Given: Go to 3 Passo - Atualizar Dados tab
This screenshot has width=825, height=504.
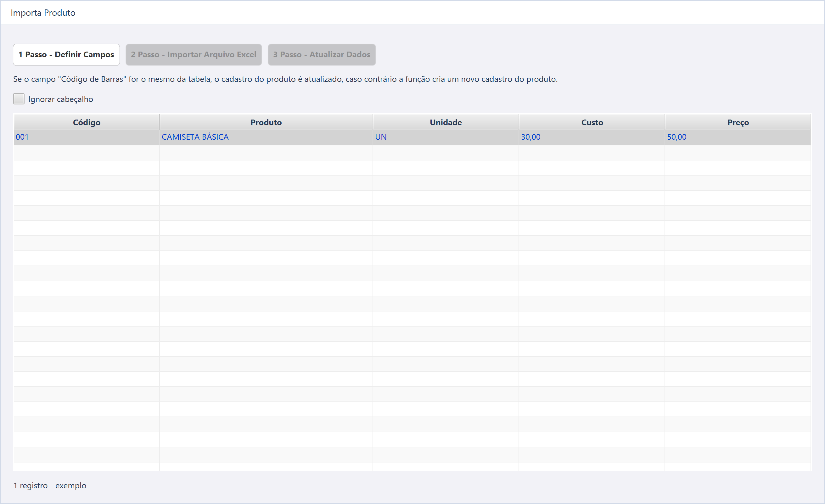Looking at the screenshot, I should click(x=322, y=55).
